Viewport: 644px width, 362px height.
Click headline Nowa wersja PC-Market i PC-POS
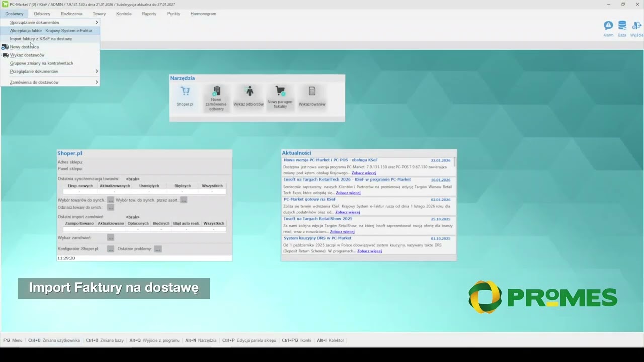(331, 160)
